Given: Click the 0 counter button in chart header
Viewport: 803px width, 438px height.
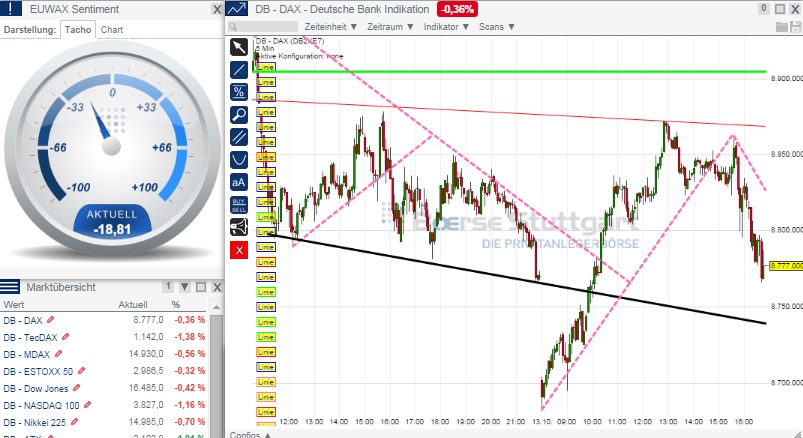Looking at the screenshot, I should (x=764, y=9).
